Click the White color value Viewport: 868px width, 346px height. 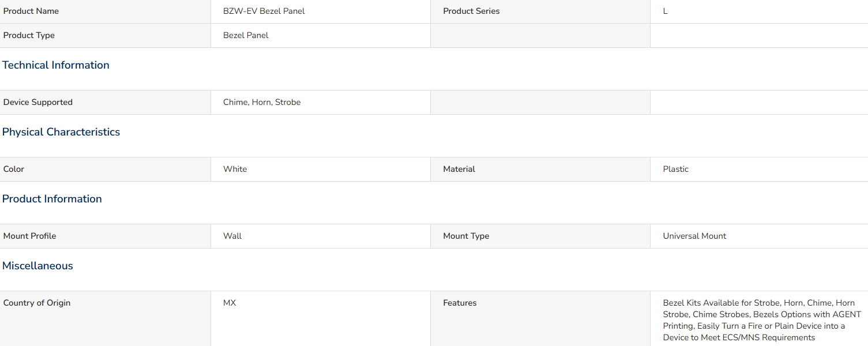click(x=235, y=169)
